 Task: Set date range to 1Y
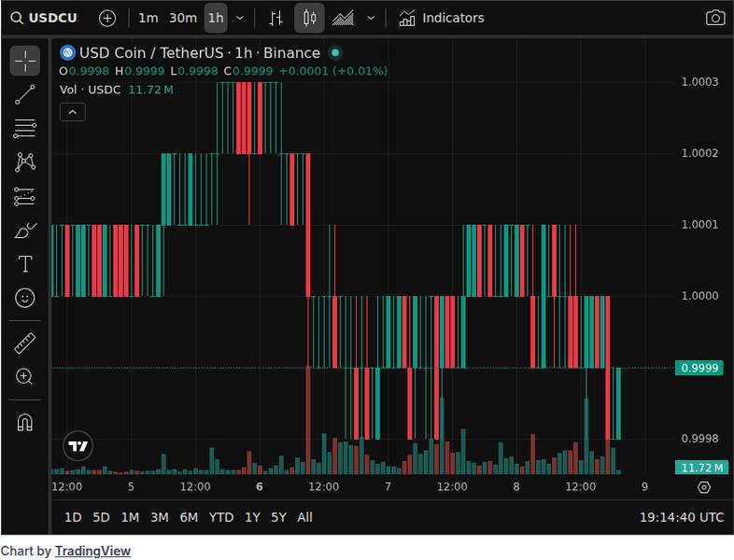coord(252,517)
